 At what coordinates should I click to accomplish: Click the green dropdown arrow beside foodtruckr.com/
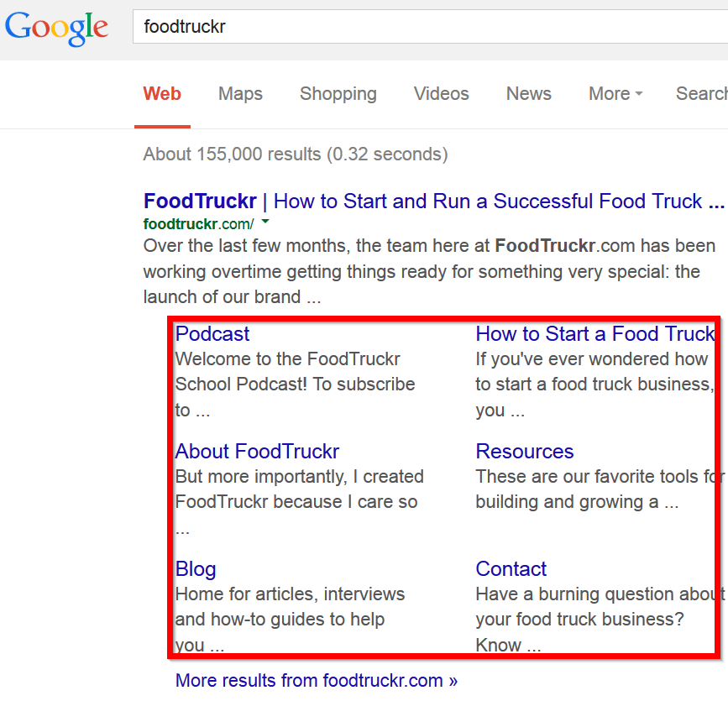pyautogui.click(x=265, y=222)
